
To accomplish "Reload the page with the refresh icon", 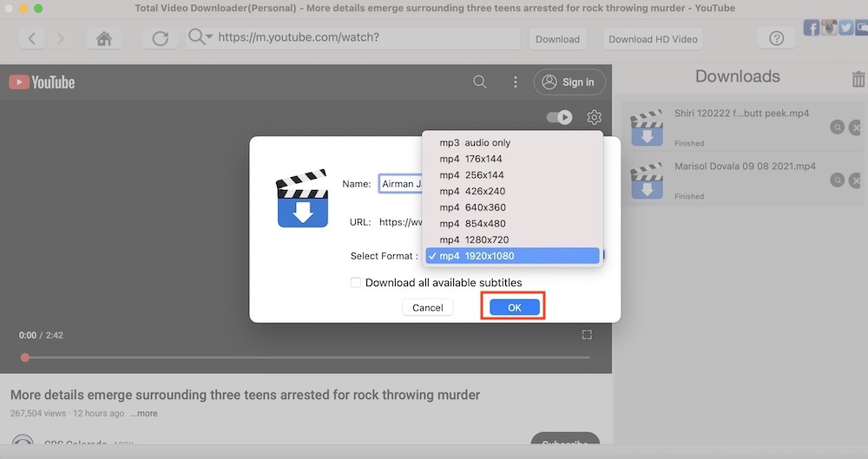I will (x=160, y=39).
